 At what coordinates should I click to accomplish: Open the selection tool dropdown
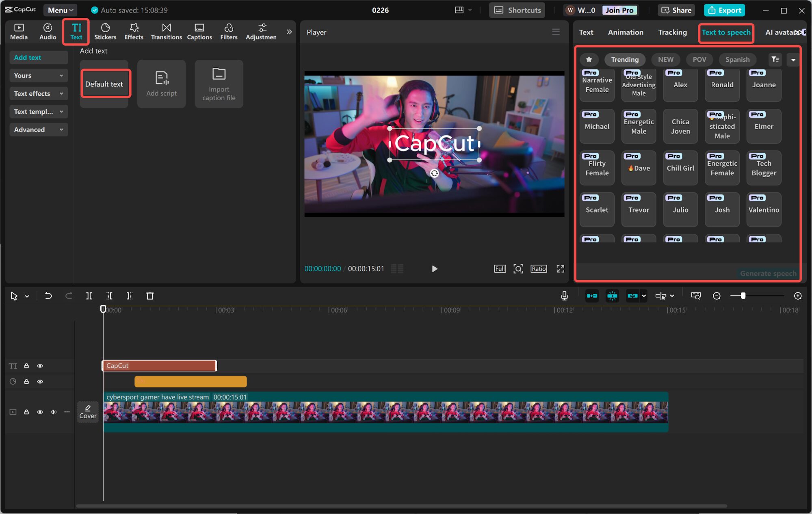pos(27,296)
